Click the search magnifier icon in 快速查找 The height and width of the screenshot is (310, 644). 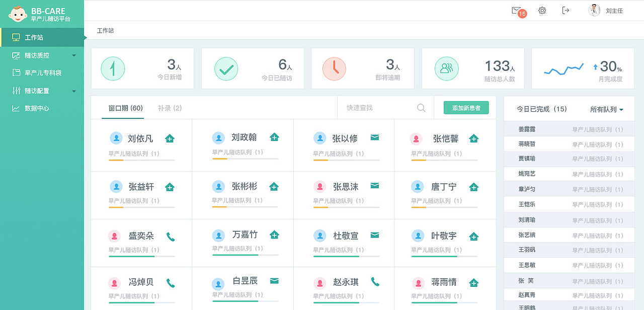tap(421, 107)
